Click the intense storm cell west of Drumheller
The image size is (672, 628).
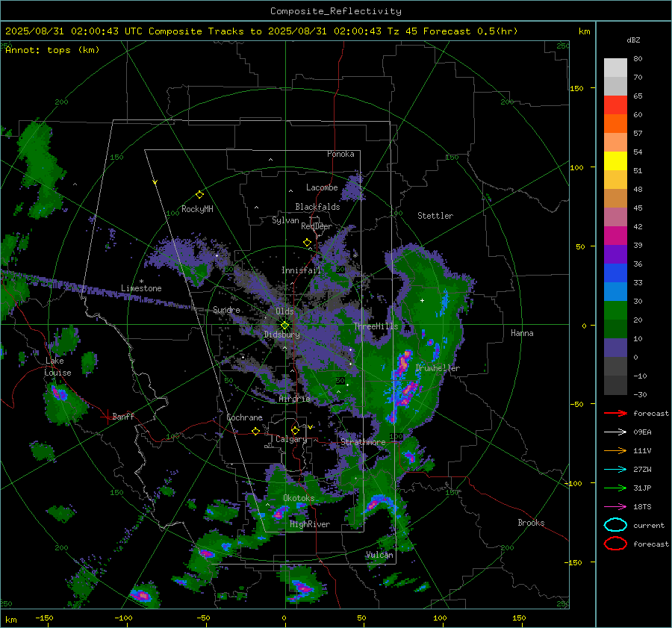pyautogui.click(x=403, y=364)
